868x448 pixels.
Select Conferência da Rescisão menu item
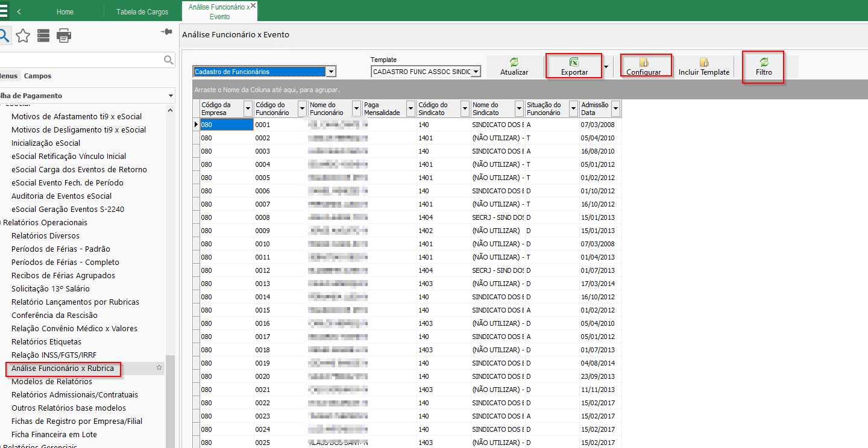click(x=54, y=316)
